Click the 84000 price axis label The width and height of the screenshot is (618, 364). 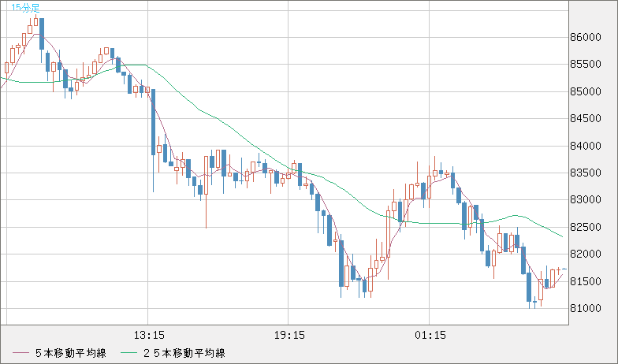(x=586, y=147)
